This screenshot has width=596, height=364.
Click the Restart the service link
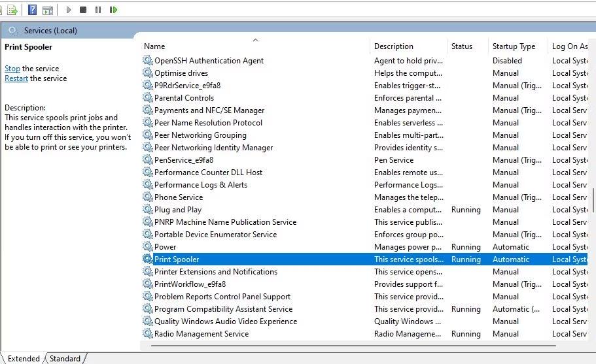(16, 78)
